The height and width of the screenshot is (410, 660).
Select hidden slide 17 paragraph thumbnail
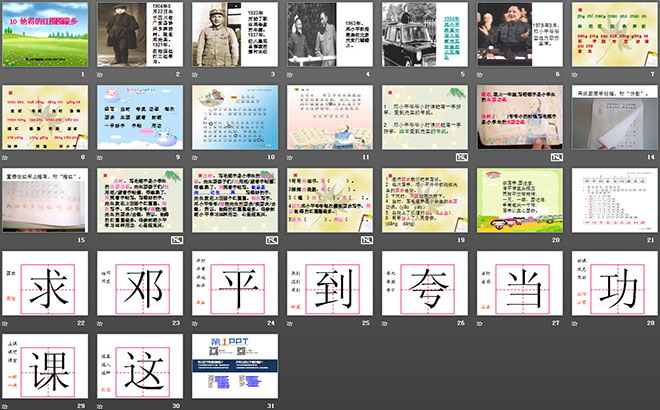[235, 200]
